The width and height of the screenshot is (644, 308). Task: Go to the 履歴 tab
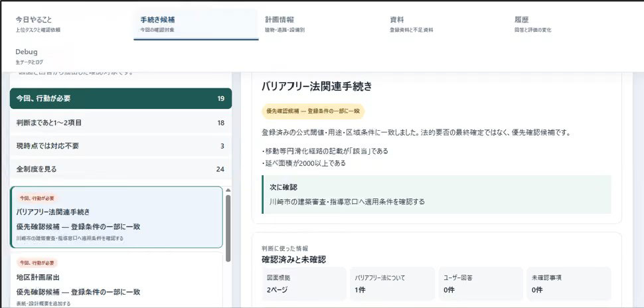point(570,25)
